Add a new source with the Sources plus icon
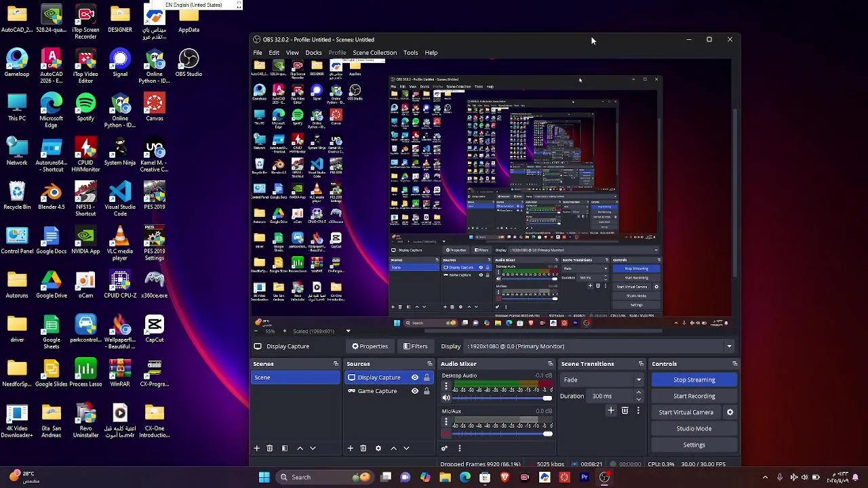The width and height of the screenshot is (868, 488). [350, 448]
